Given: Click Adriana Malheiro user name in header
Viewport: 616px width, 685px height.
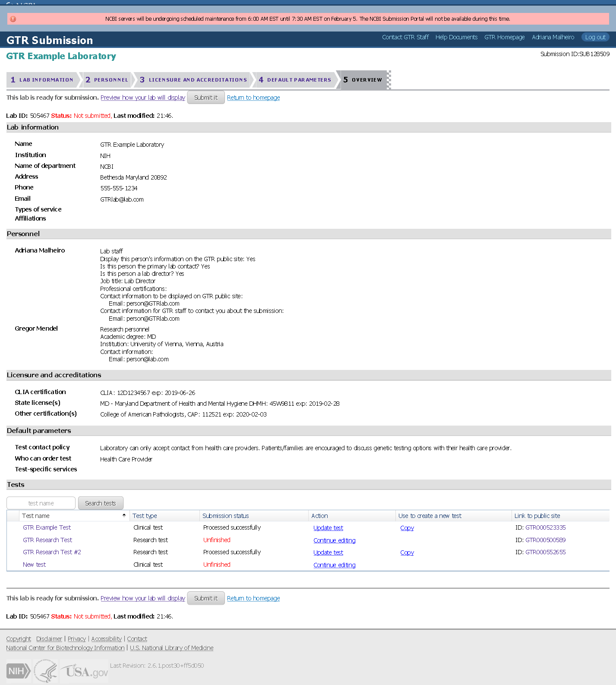Looking at the screenshot, I should click(553, 37).
